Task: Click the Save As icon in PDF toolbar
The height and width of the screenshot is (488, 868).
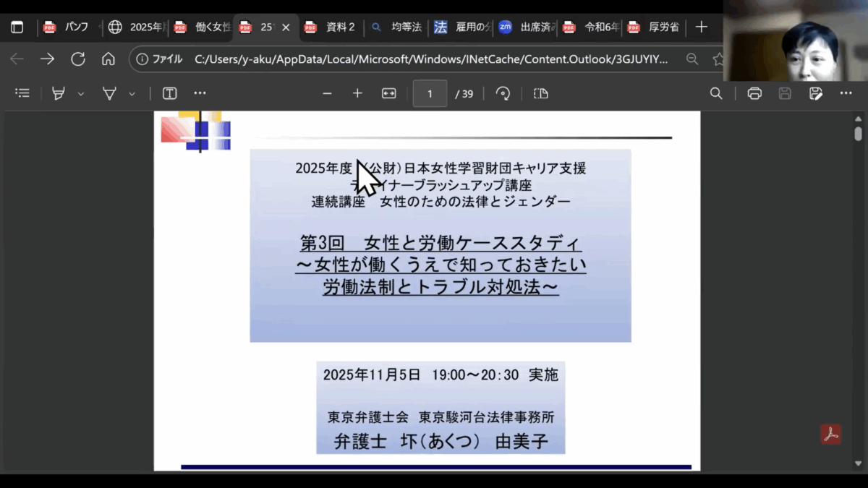Action: [x=816, y=93]
